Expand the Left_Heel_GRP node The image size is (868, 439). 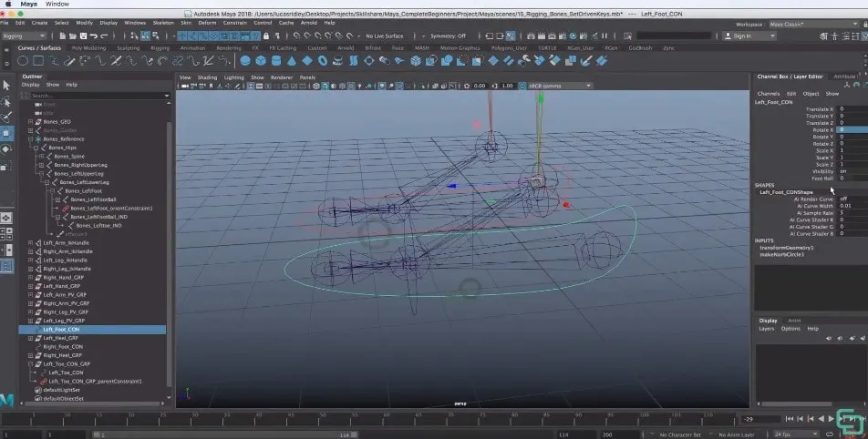pos(30,338)
